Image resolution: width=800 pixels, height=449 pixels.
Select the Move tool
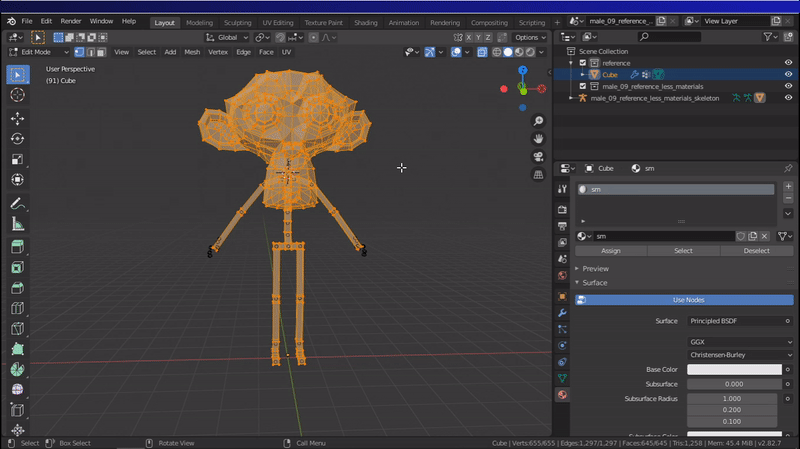pos(17,118)
